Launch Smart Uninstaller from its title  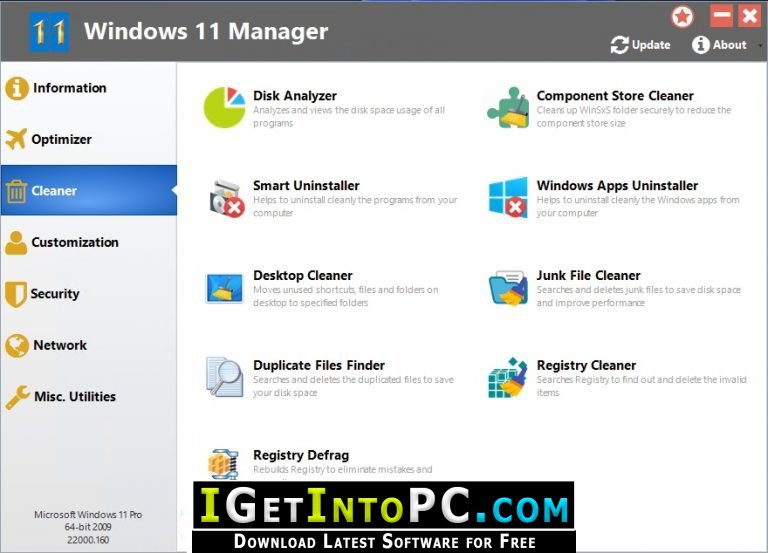click(306, 185)
